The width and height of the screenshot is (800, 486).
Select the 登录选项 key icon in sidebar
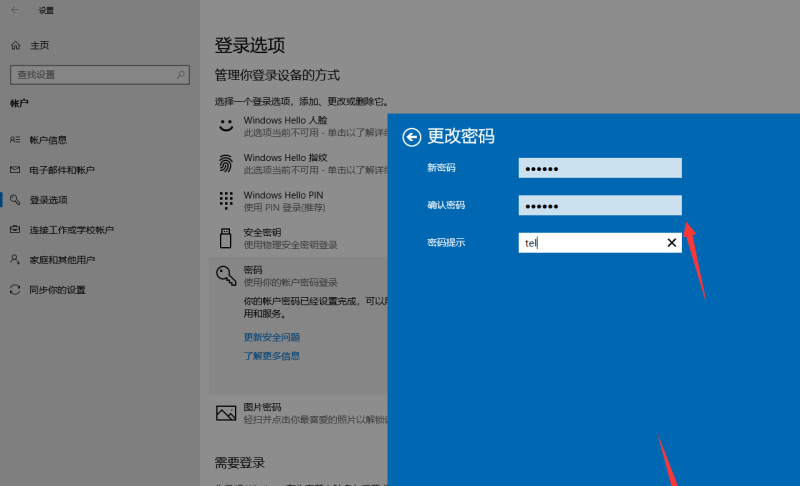15,199
